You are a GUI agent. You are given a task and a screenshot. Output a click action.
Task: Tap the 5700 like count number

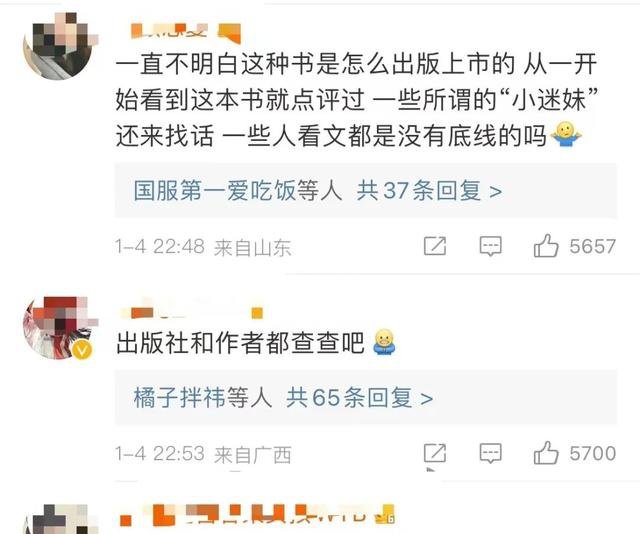pyautogui.click(x=592, y=453)
